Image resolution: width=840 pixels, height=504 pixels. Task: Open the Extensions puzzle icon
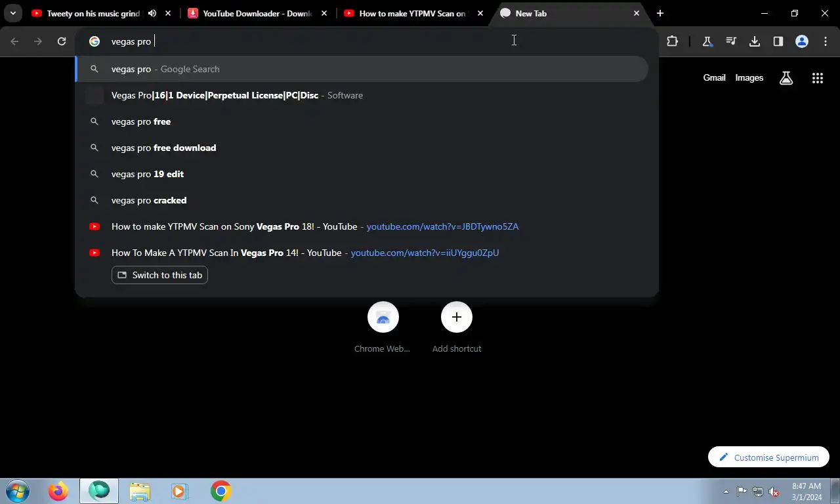[672, 41]
